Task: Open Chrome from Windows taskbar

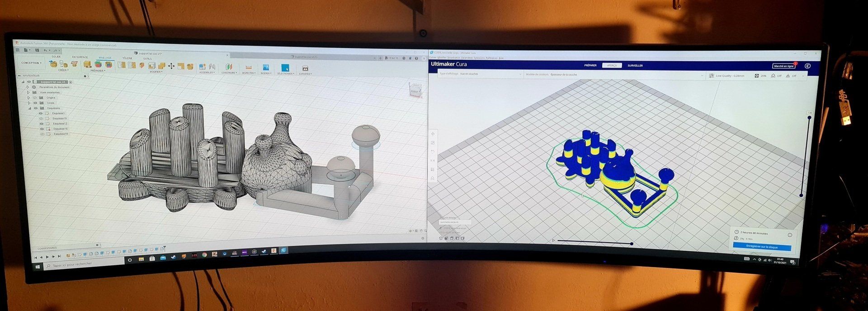Action: coord(204,255)
